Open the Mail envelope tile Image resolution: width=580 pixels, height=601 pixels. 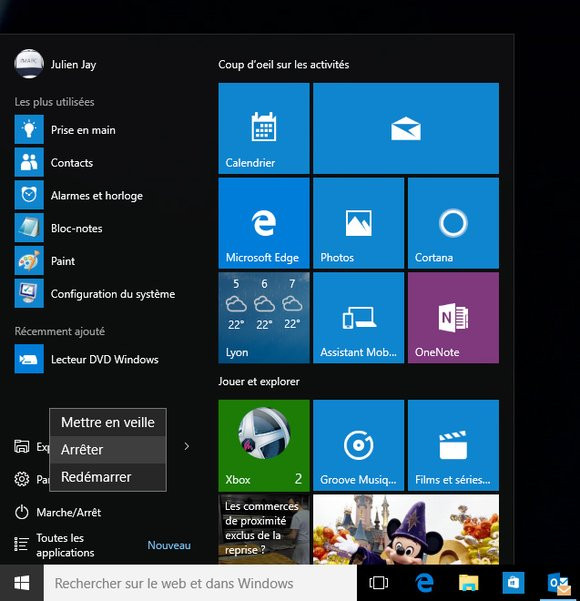tap(406, 128)
